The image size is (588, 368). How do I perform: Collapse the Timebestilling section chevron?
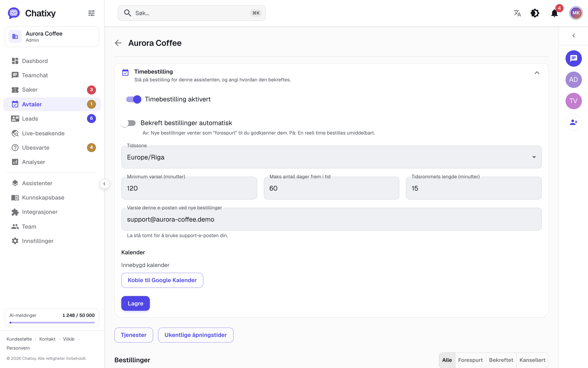click(x=537, y=73)
